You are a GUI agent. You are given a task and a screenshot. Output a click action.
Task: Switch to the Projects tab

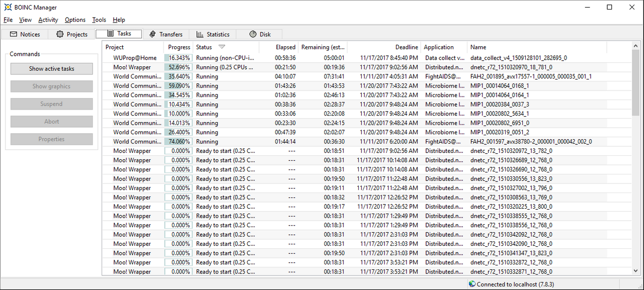(71, 34)
